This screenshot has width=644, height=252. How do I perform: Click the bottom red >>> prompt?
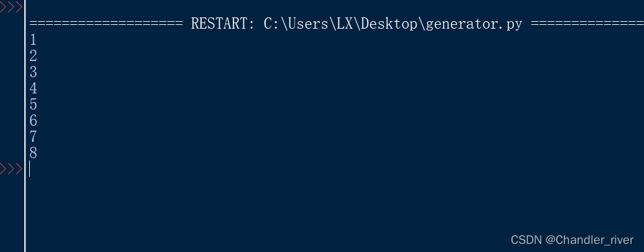point(12,169)
